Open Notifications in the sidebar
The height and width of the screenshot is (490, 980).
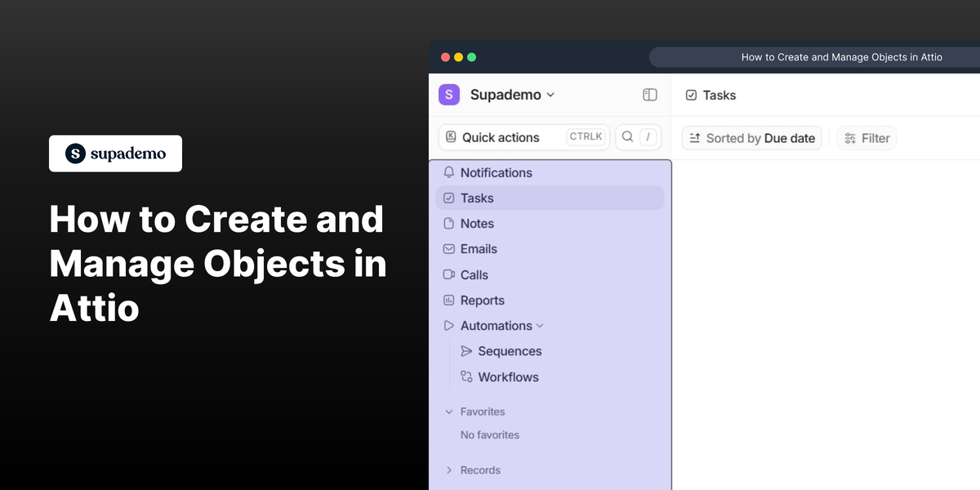pyautogui.click(x=550, y=172)
